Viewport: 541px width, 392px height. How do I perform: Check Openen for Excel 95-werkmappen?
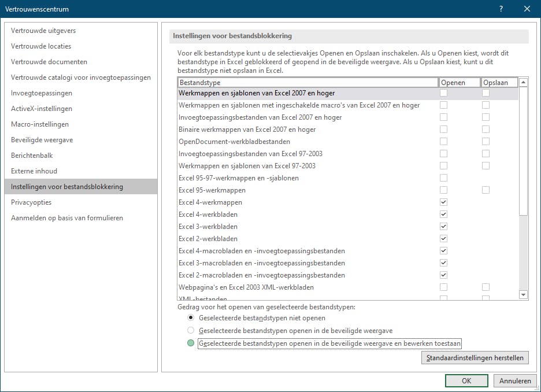coord(443,190)
